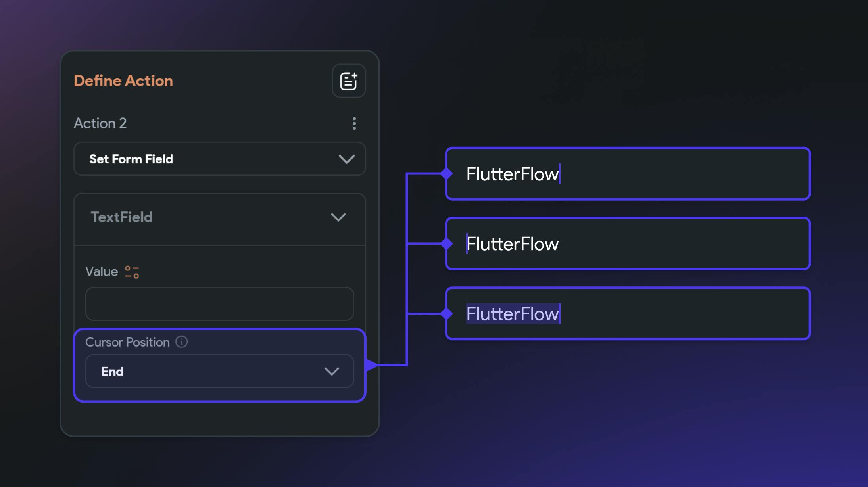Screen dimensions: 868x487
Task: Open the End dropdown chevron
Action: [332, 371]
